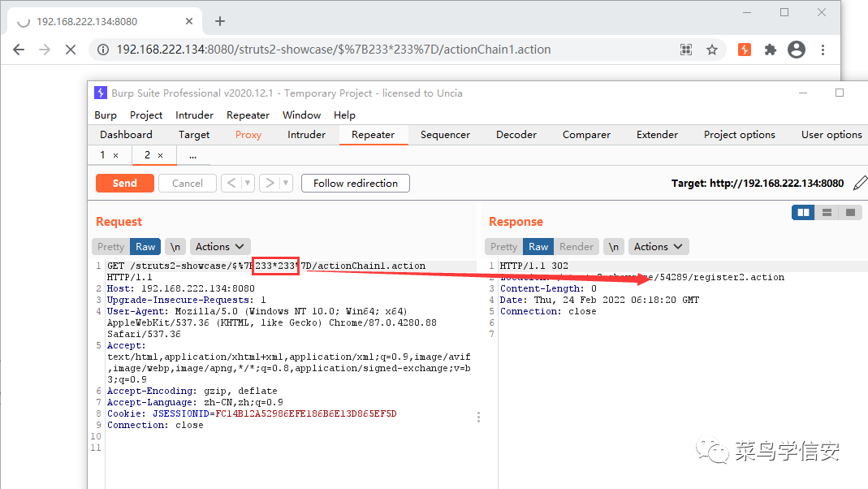868x489 pixels.
Task: Switch Request view to Raw
Action: (145, 246)
